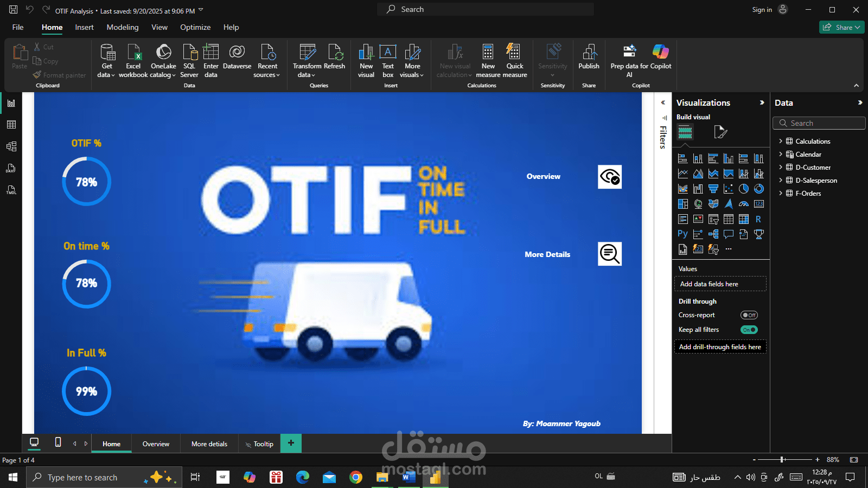The width and height of the screenshot is (868, 488).
Task: Insert a Text box
Action: [388, 61]
